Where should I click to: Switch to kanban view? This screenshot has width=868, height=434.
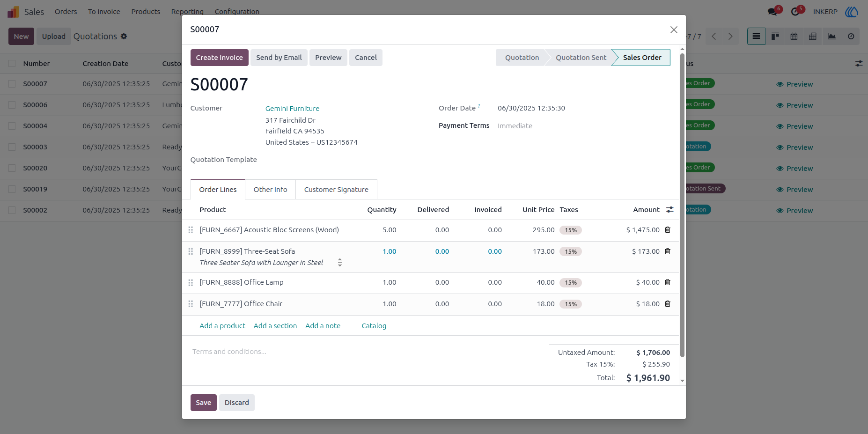point(775,37)
